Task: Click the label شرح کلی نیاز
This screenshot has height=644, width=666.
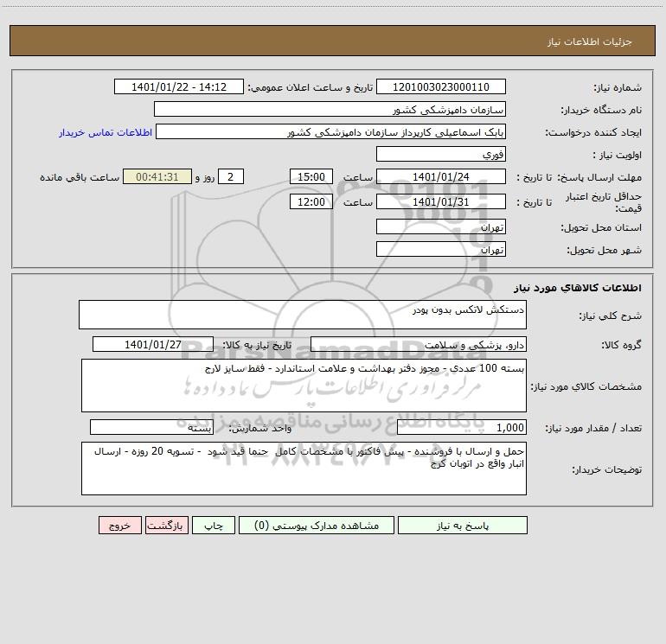Action: [611, 316]
